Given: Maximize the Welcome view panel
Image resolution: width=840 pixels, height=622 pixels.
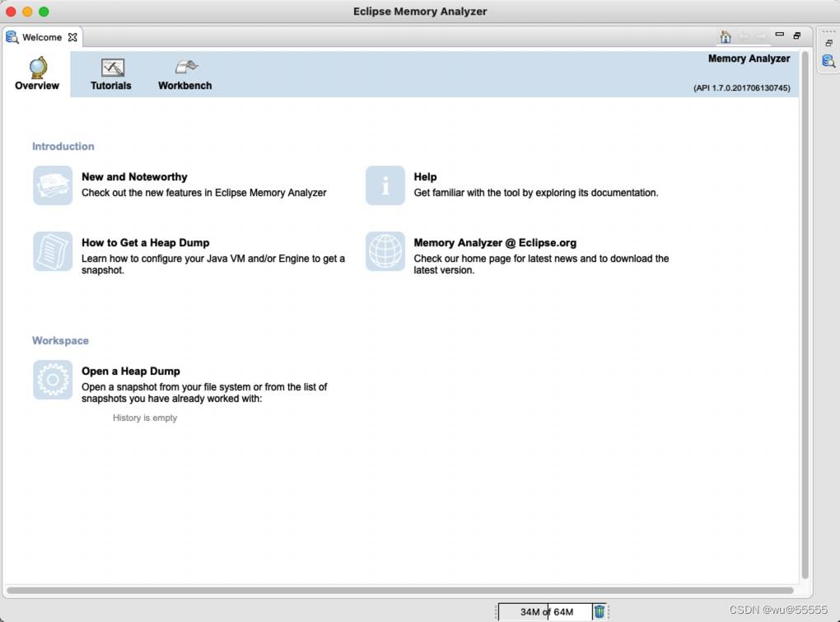Looking at the screenshot, I should coord(797,35).
